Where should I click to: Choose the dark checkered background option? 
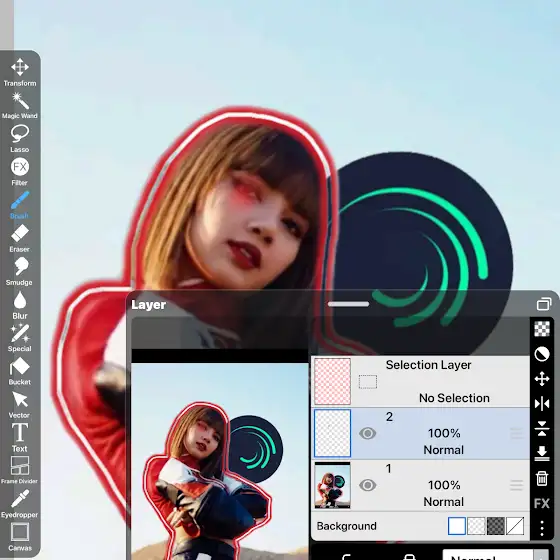click(496, 526)
